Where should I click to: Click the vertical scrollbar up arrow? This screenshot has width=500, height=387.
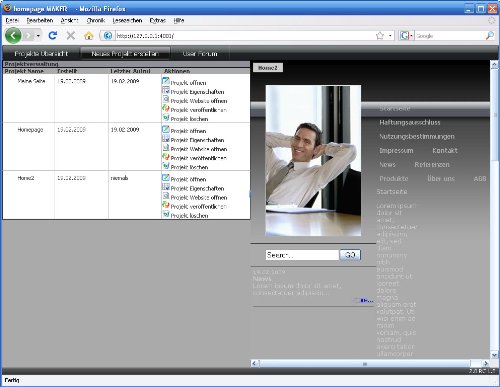tap(494, 65)
